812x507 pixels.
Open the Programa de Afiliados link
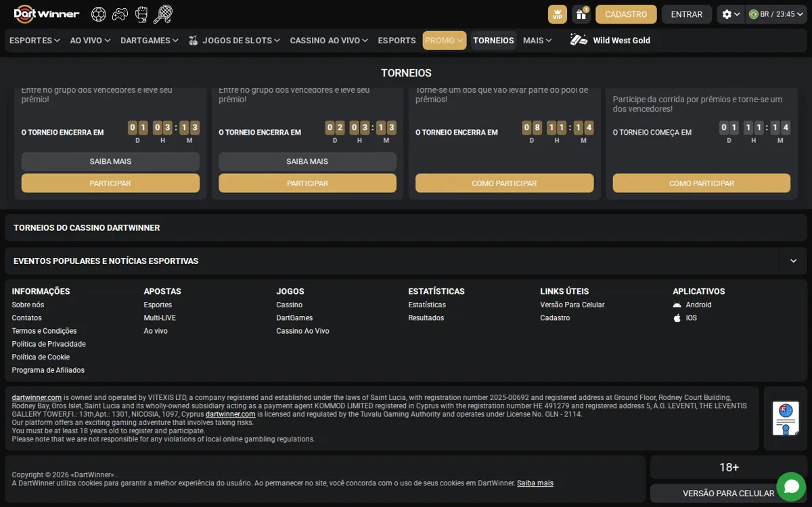point(48,370)
